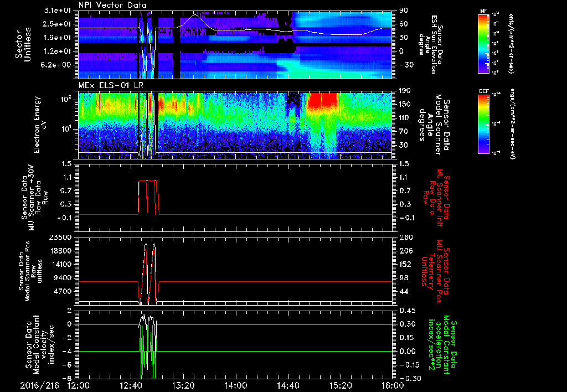Viewport: 567px width, 392px height.
Task: Click the 'Sector Unitless' axis label
Action: [23, 44]
